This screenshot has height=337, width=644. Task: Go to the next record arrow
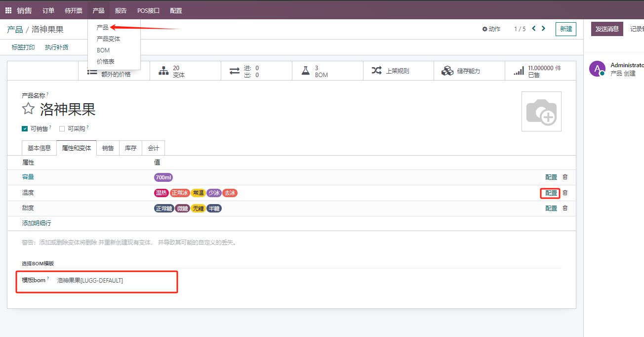[x=544, y=29]
